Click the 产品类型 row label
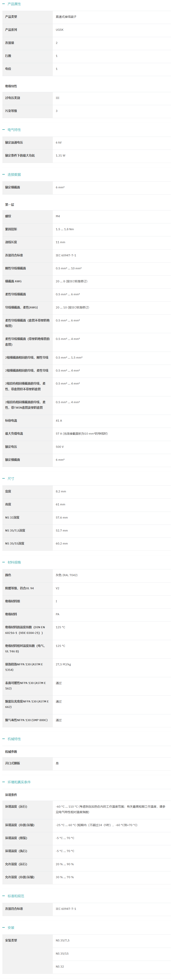 click(x=11, y=17)
